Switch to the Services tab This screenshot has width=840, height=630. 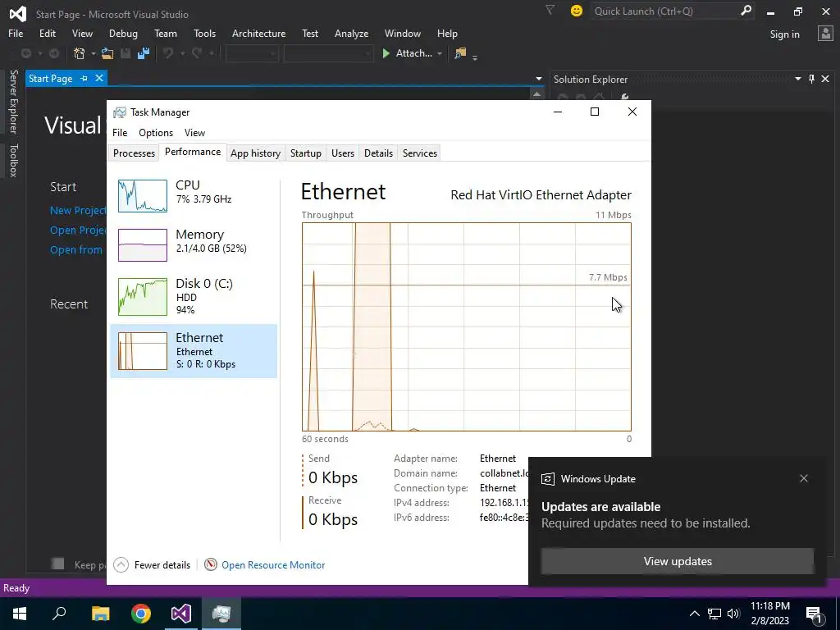tap(420, 153)
